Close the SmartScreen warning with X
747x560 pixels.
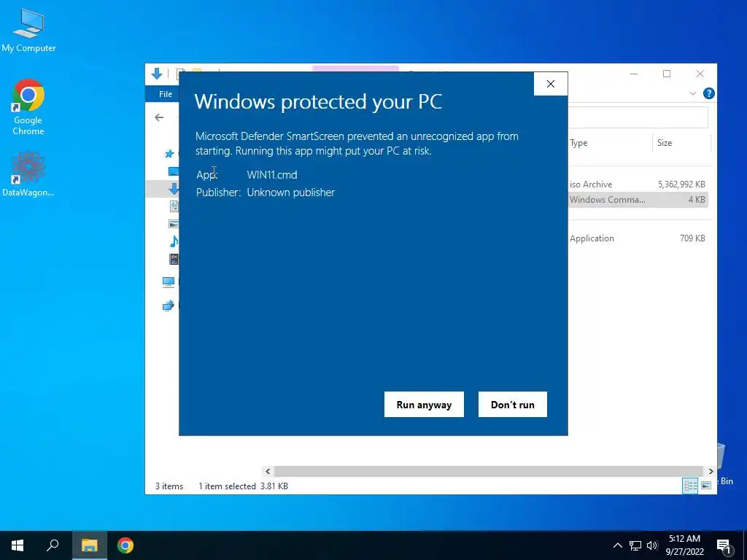pos(551,84)
